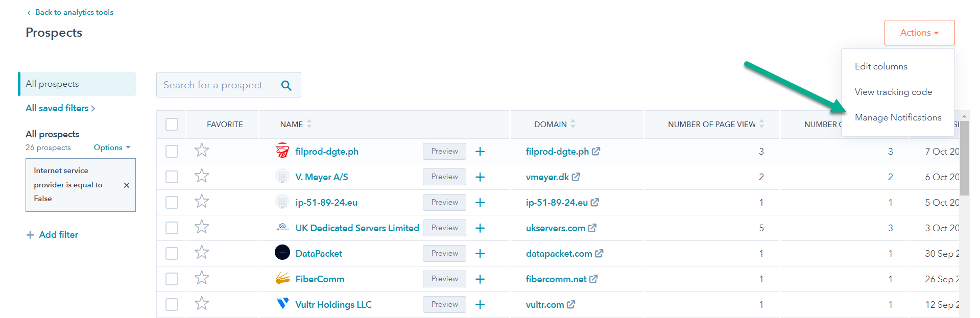Open the ip-51-89-24.eu domain link

click(x=557, y=203)
